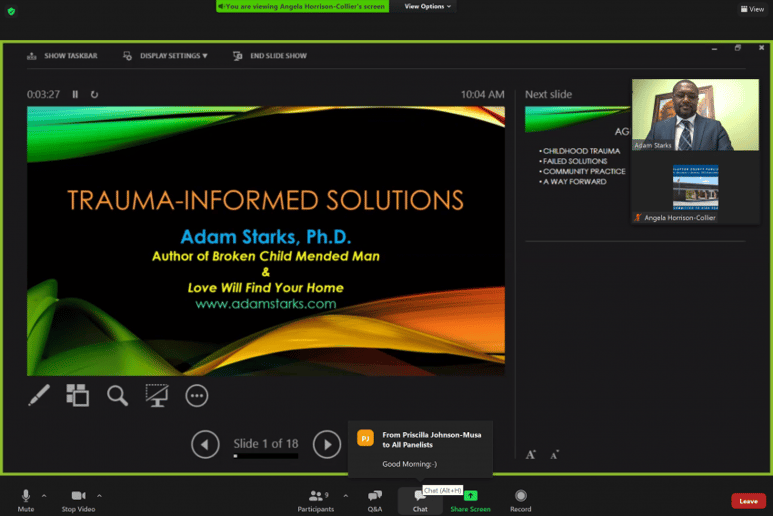Open the Participants panel
The height and width of the screenshot is (516, 773).
click(x=316, y=500)
